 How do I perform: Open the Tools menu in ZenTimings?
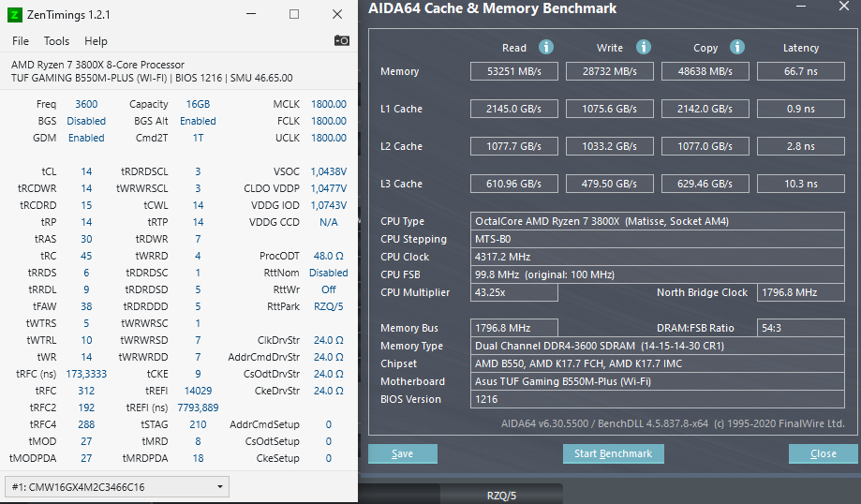[x=56, y=41]
